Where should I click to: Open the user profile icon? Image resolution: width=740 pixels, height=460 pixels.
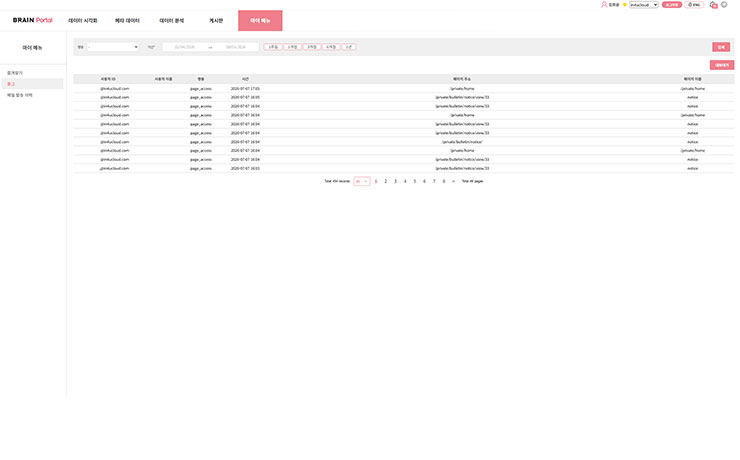coord(604,4)
